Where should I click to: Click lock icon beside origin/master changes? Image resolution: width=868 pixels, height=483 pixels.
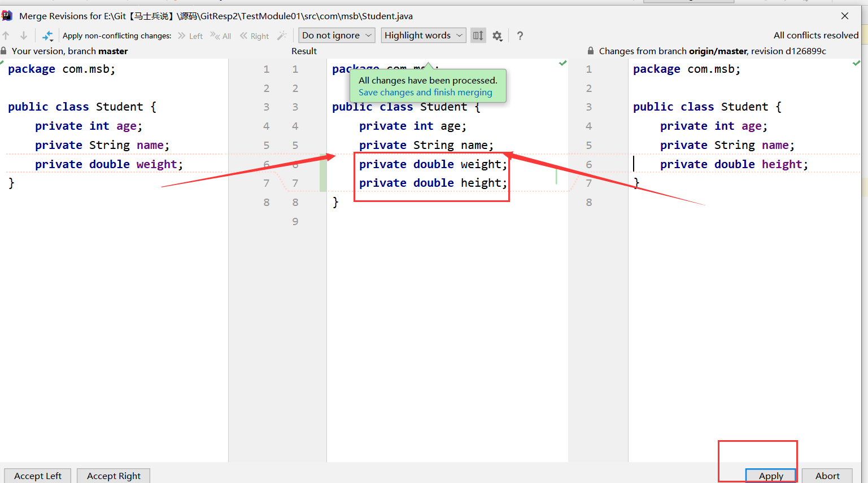pos(591,51)
